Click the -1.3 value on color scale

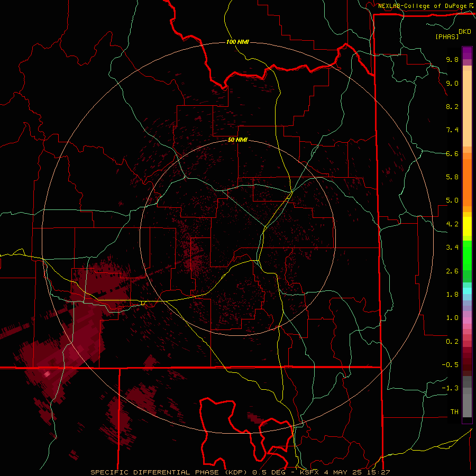click(x=450, y=388)
